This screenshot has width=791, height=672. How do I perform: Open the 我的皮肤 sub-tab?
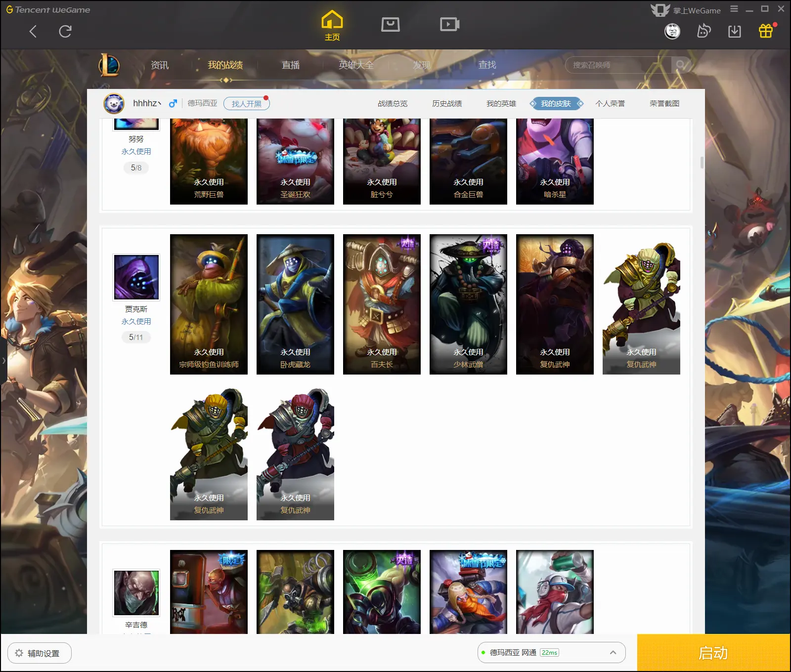556,103
